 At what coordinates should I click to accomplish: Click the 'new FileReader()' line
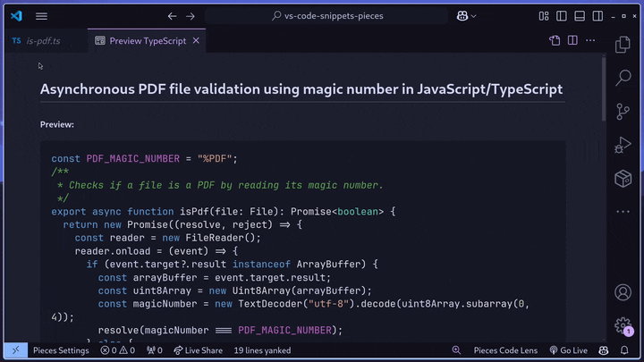tap(167, 238)
